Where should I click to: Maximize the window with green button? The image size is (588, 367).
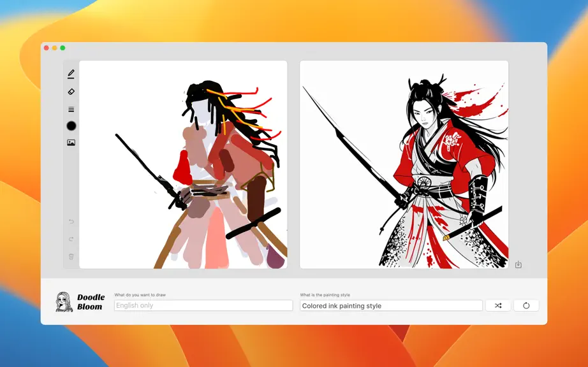coord(62,48)
